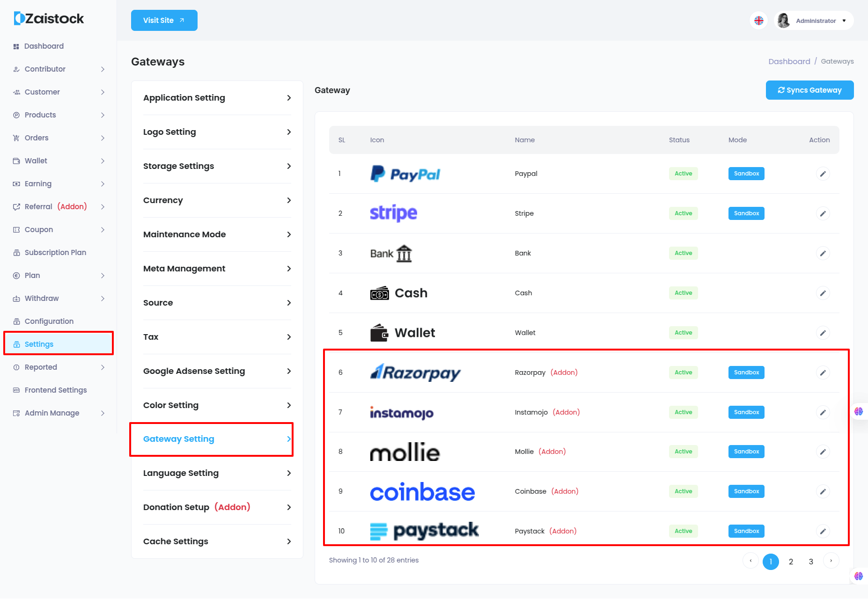This screenshot has width=868, height=599.
Task: Click the PayPal logo image
Action: click(405, 174)
